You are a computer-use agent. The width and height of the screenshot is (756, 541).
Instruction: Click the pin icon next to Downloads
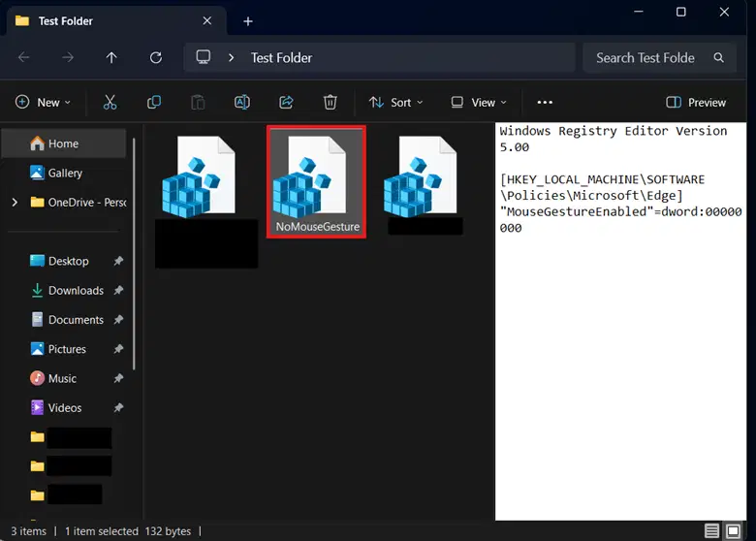point(118,290)
